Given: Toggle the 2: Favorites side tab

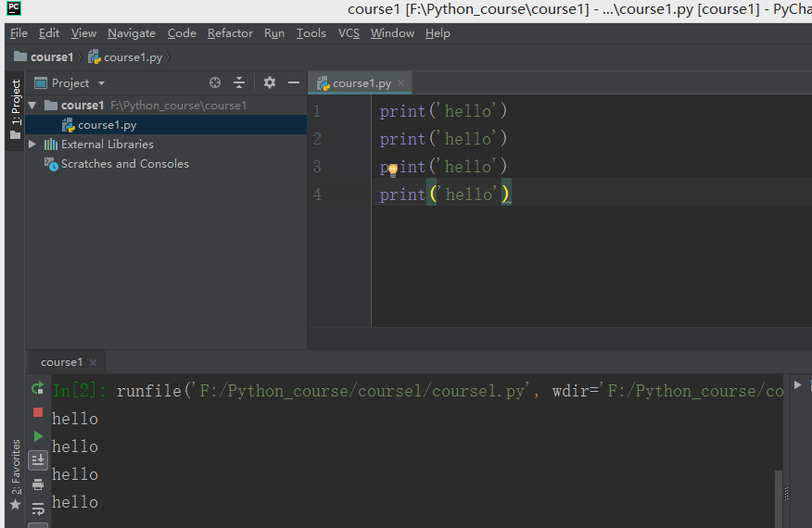Looking at the screenshot, I should (16, 467).
